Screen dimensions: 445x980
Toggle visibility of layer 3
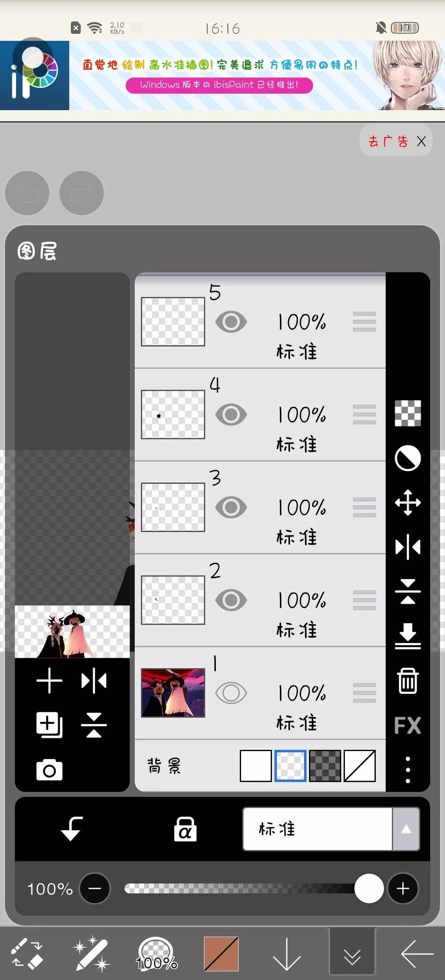231,507
